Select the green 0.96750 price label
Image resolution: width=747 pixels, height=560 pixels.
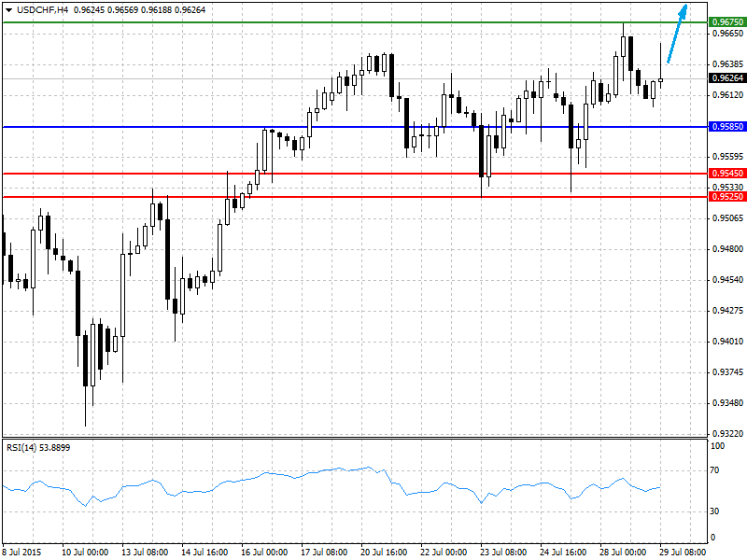point(727,21)
